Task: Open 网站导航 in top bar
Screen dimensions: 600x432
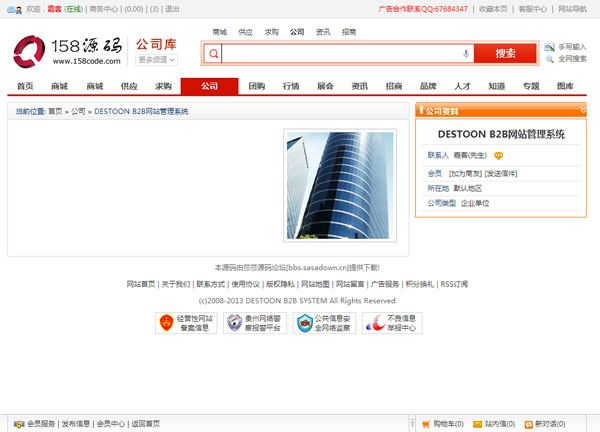Action: [572, 9]
